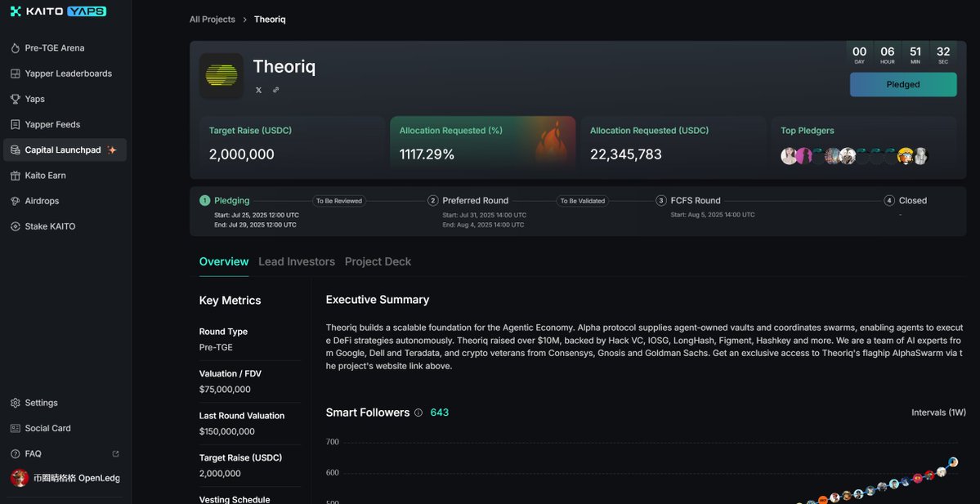Click the sparkle icon beside Capital Launchpad
Image resolution: width=980 pixels, height=504 pixels.
tap(112, 149)
